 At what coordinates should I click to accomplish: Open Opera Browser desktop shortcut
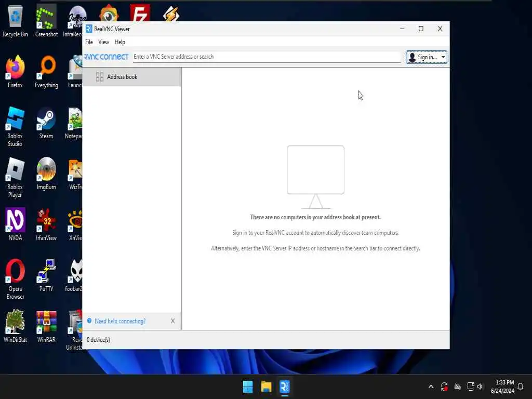tap(15, 279)
